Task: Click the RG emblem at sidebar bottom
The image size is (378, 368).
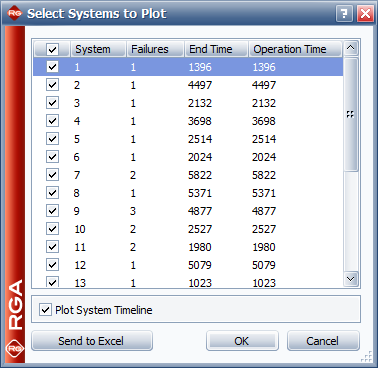Action: coord(15,349)
